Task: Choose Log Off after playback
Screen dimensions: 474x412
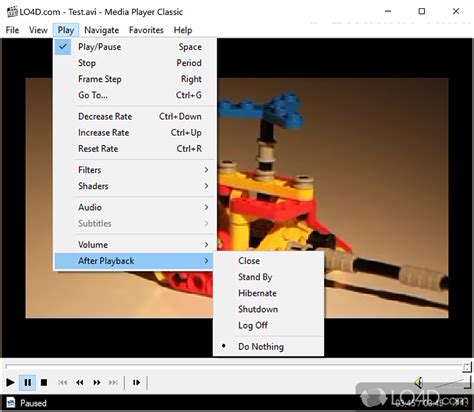Action: 268,325
